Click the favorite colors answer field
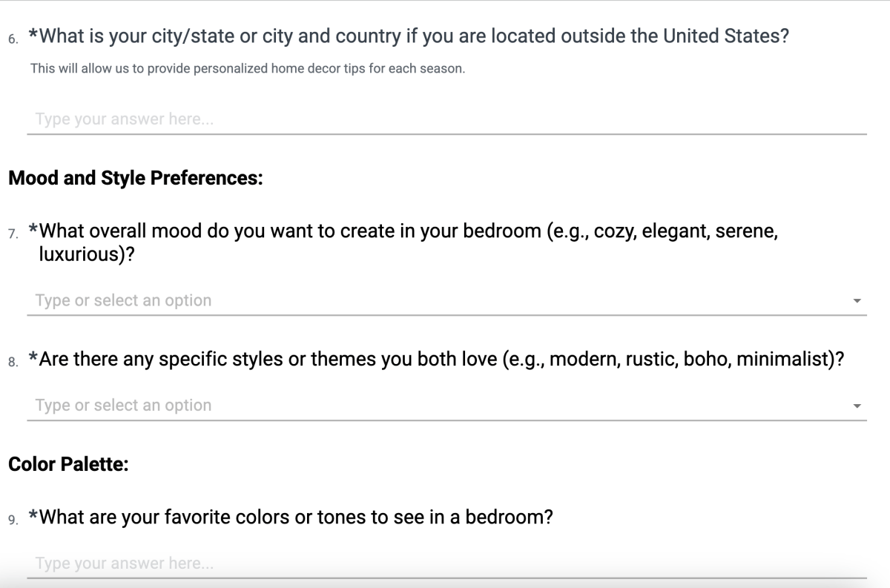The height and width of the screenshot is (588, 890). pyautogui.click(x=445, y=564)
